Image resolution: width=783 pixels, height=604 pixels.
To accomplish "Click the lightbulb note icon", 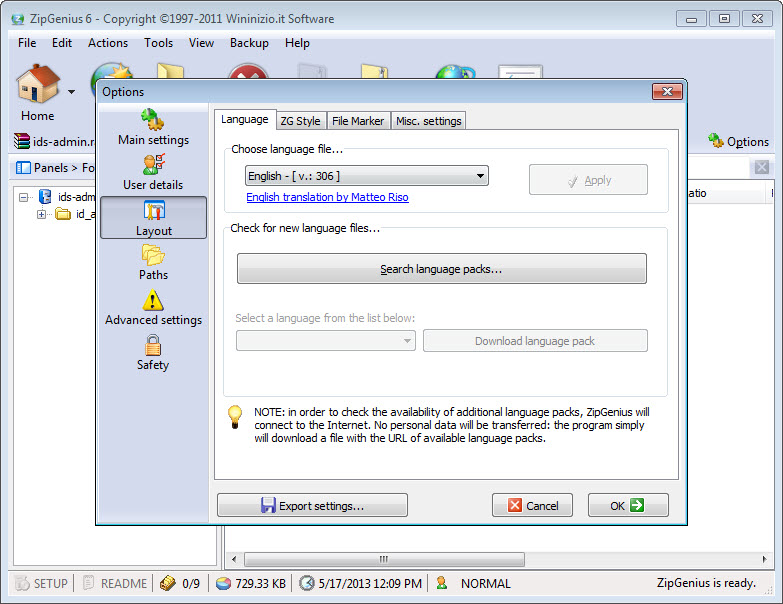I will click(x=235, y=417).
